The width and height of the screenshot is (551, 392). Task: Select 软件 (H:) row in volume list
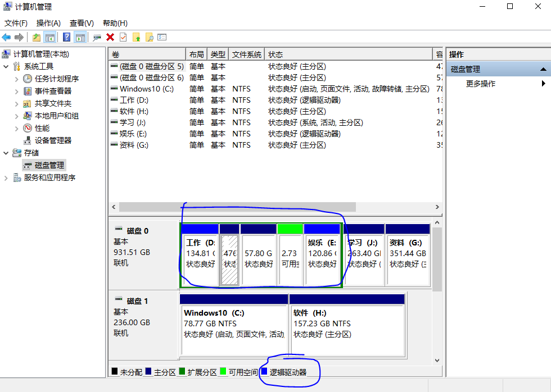275,111
